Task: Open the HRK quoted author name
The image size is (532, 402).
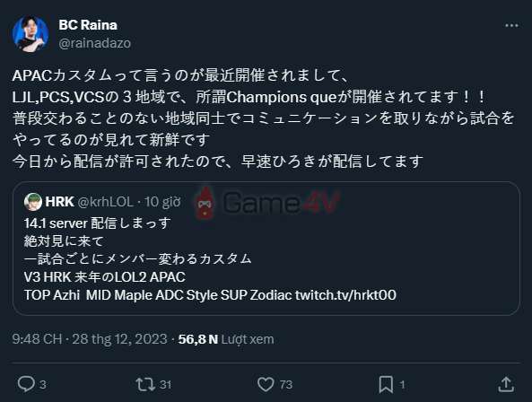Action: [59, 202]
